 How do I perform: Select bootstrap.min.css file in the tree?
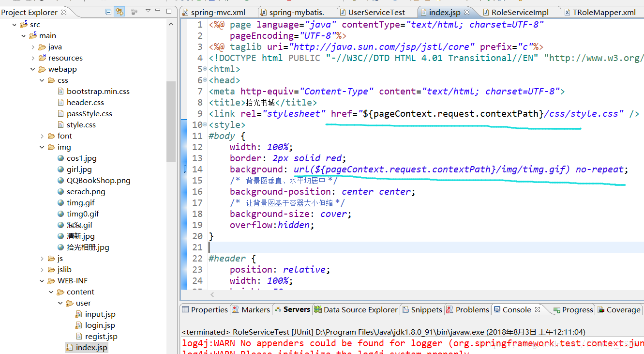point(98,92)
